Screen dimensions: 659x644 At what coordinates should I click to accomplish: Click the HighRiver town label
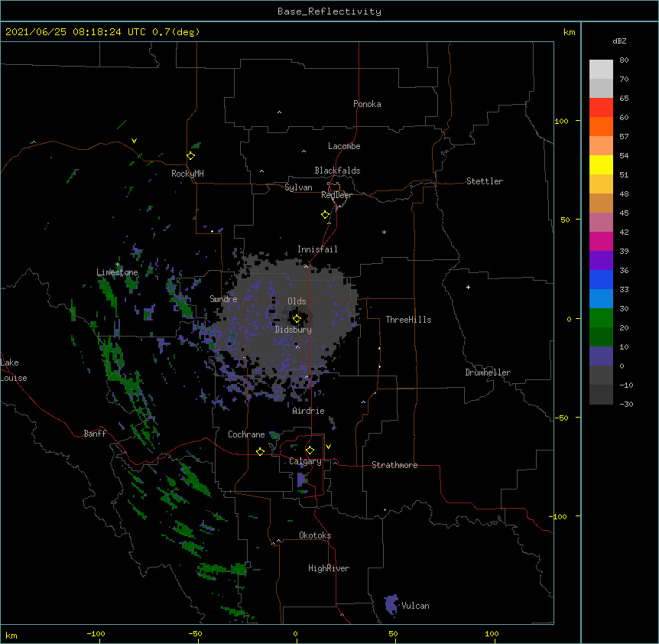329,568
